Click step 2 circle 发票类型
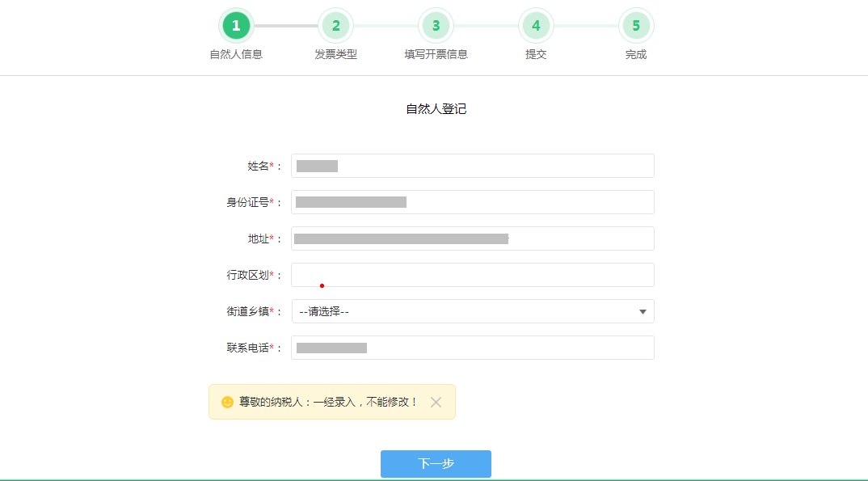This screenshot has width=868, height=481. 336,26
